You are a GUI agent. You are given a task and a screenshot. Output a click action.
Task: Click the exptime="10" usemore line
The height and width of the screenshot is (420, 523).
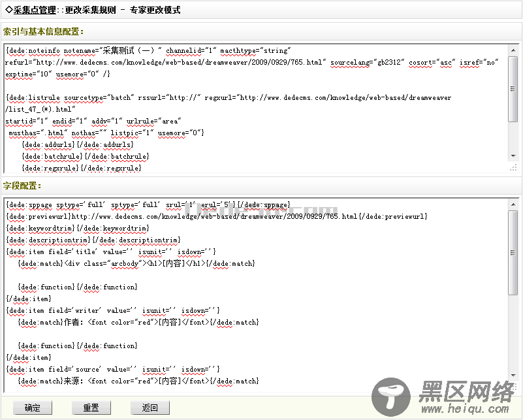(x=57, y=74)
